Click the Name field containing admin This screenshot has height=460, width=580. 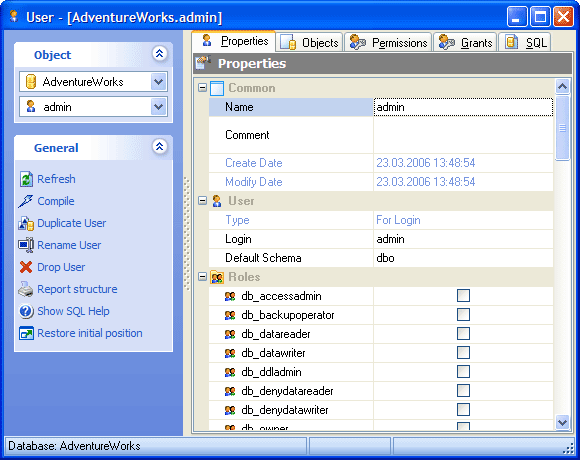(463, 107)
